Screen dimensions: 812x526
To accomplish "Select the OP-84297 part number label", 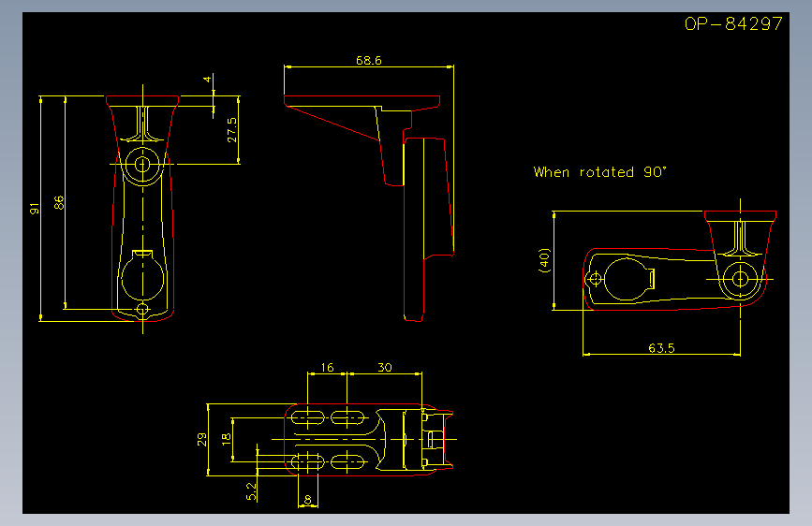I will point(733,23).
